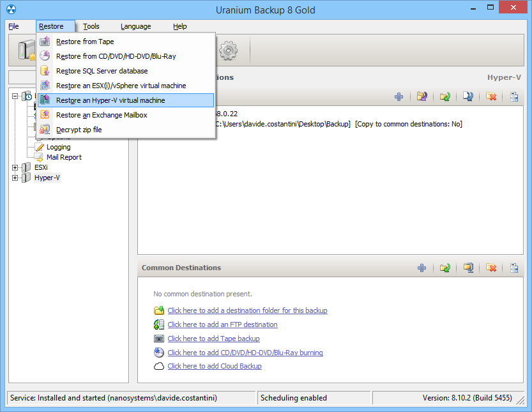The width and height of the screenshot is (532, 412).
Task: Click folder red X in Common Destinations toolbar
Action: point(491,268)
